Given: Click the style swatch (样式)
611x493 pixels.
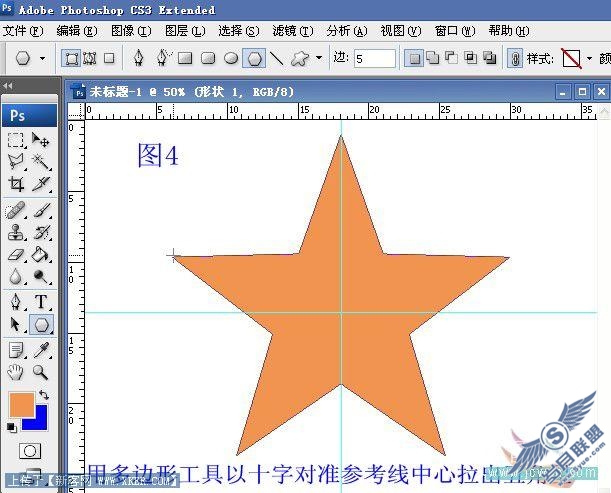Looking at the screenshot, I should (572, 58).
